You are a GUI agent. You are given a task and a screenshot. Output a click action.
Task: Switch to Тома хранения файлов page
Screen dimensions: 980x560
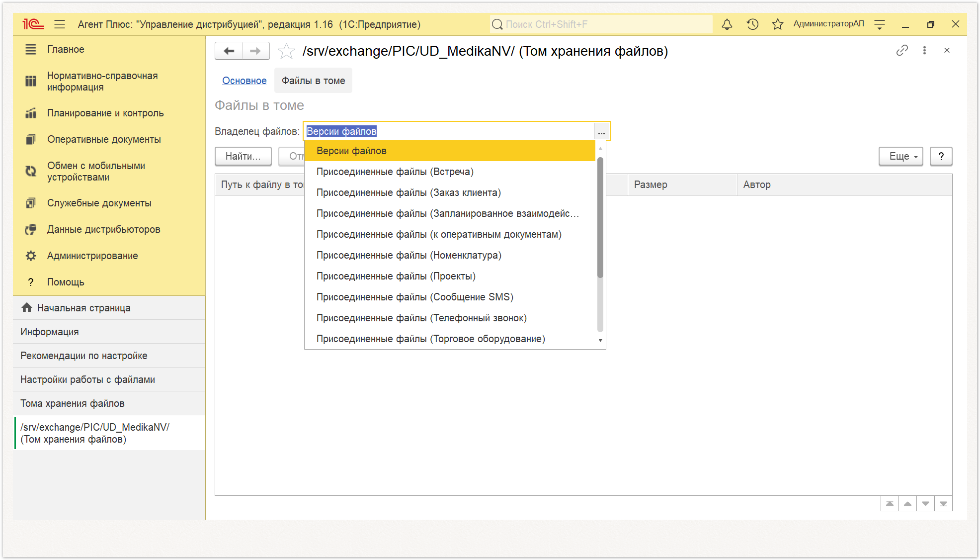tap(109, 403)
